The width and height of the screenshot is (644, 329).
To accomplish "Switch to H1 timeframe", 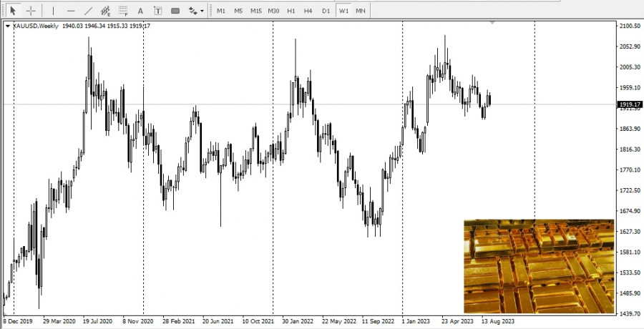I will click(291, 11).
